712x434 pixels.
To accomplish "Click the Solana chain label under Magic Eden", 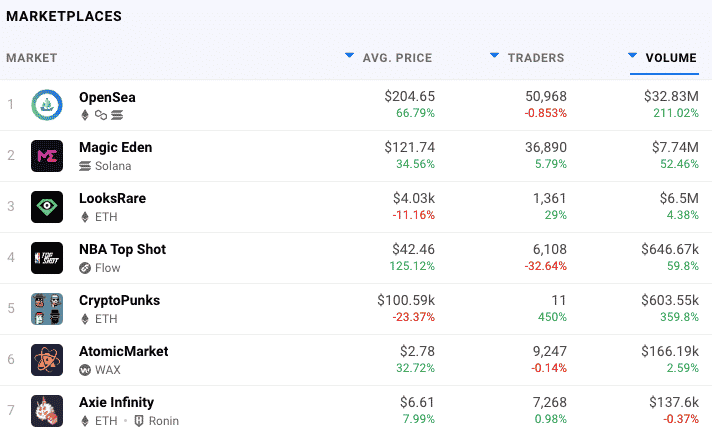I will click(x=113, y=166).
